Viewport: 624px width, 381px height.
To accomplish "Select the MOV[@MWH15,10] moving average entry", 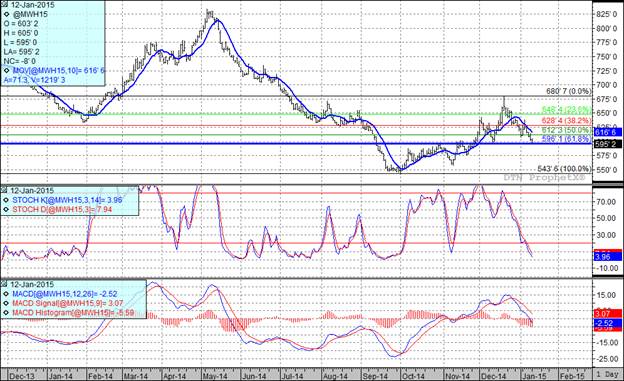I will [59, 70].
